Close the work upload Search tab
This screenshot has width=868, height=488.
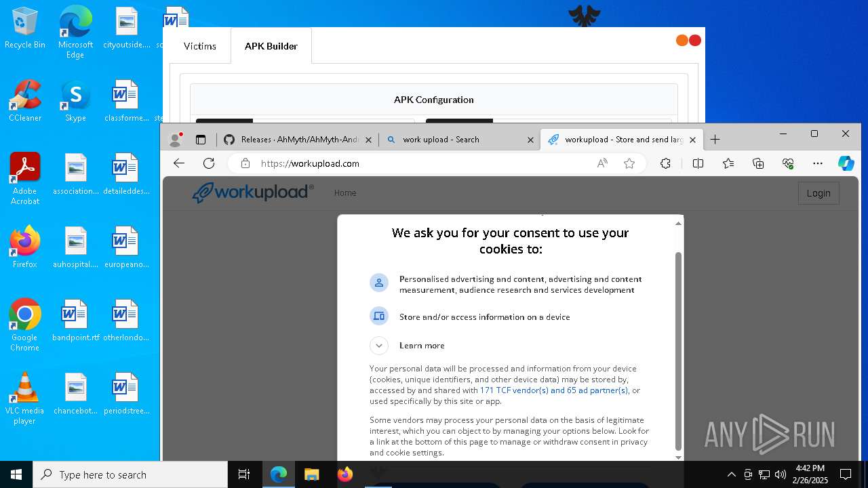[531, 140]
